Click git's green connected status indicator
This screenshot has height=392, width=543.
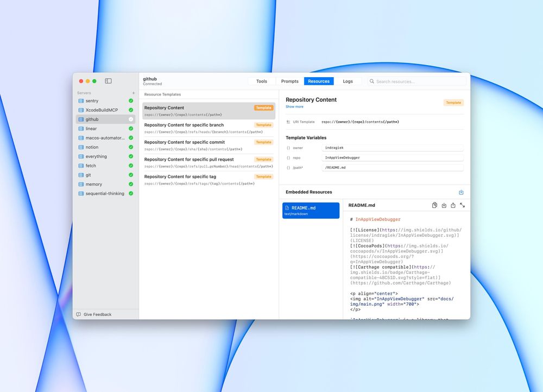click(x=131, y=175)
